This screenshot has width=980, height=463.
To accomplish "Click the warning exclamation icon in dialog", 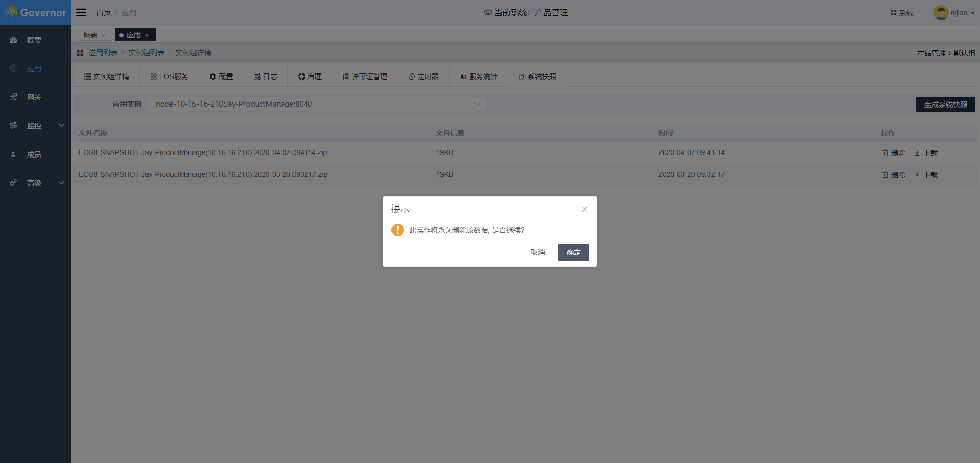I will [397, 230].
